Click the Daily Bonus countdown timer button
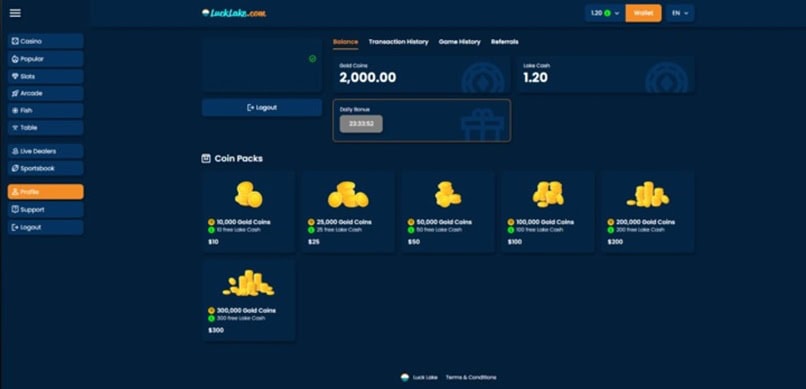The image size is (806, 389). pyautogui.click(x=361, y=124)
